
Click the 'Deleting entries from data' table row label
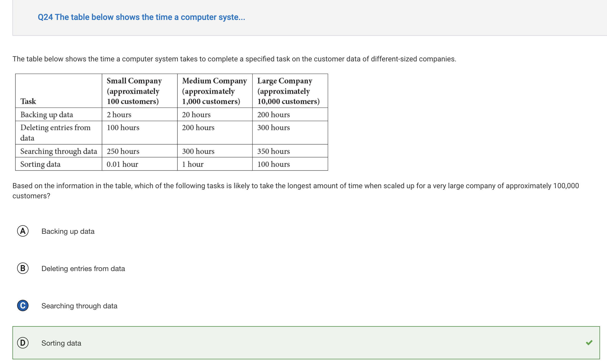pos(59,133)
